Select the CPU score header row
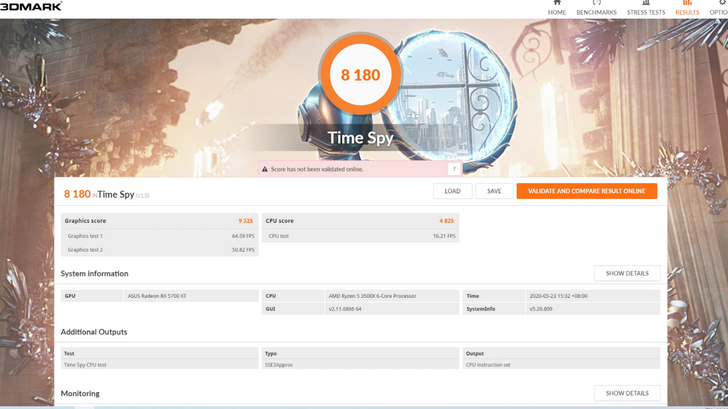The image size is (728, 409). click(x=360, y=220)
